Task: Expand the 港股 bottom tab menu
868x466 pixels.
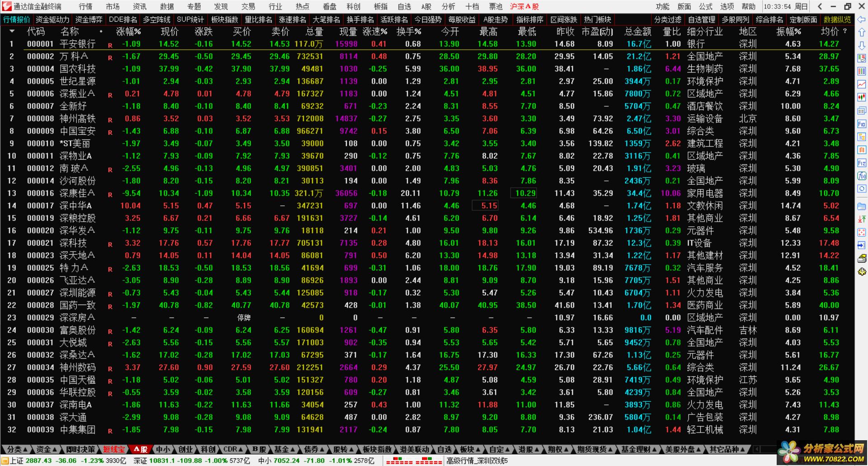Action: pyautogui.click(x=528, y=449)
